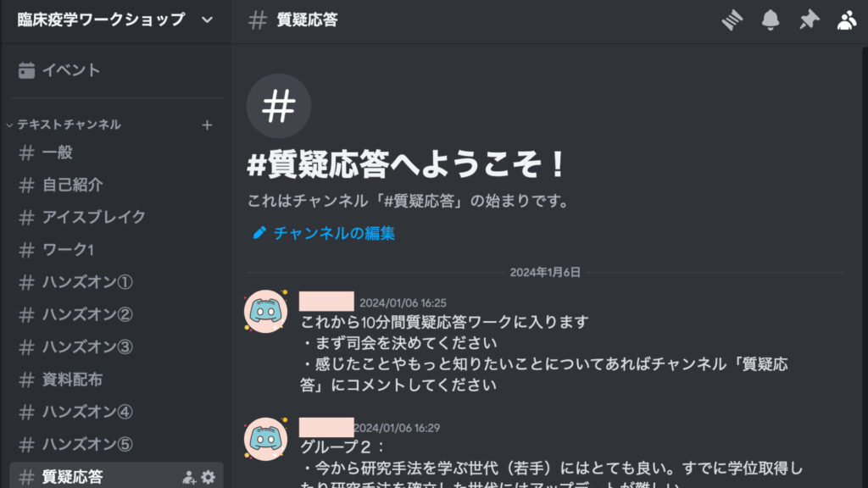Open the 自己紹介 channel
Screen dimensions: 868x488
click(116, 185)
